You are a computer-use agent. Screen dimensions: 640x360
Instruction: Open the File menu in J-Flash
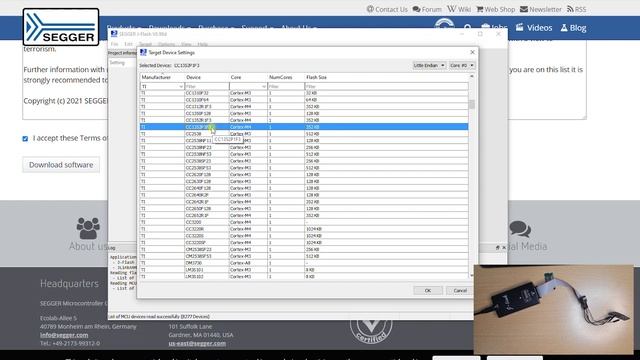coord(114,44)
